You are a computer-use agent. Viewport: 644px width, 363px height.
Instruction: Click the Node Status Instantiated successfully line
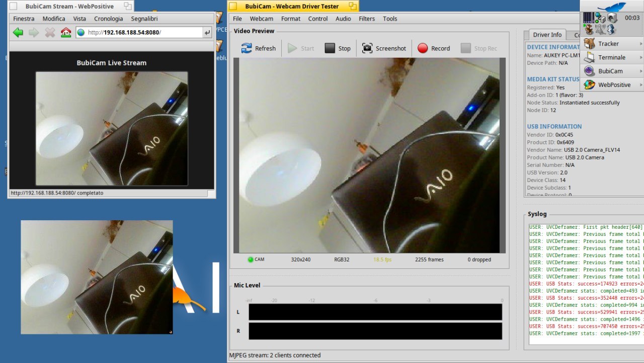[x=573, y=103]
